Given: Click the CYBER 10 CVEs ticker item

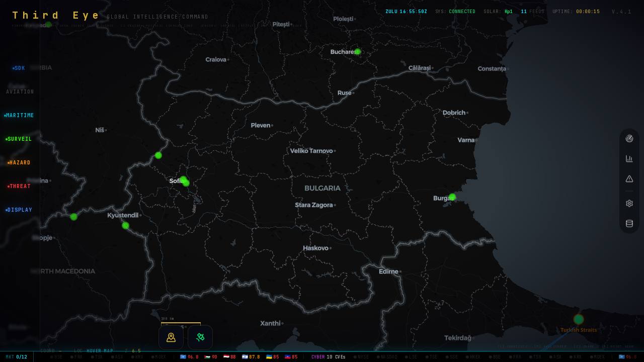Looking at the screenshot, I should (328, 357).
